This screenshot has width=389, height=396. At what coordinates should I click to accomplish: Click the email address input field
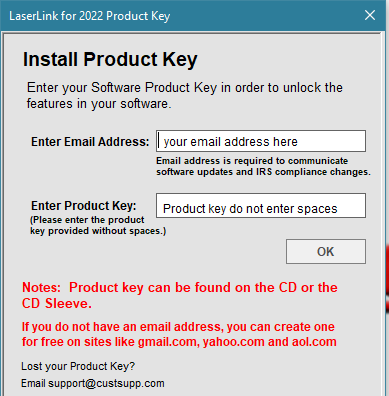tap(261, 141)
